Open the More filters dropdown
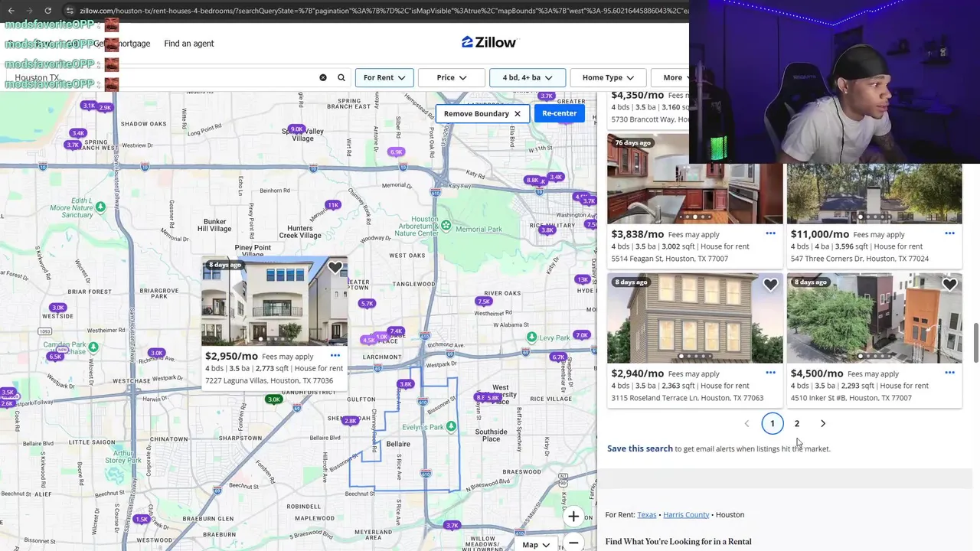Screen dimensions: 980x551 (x=671, y=77)
